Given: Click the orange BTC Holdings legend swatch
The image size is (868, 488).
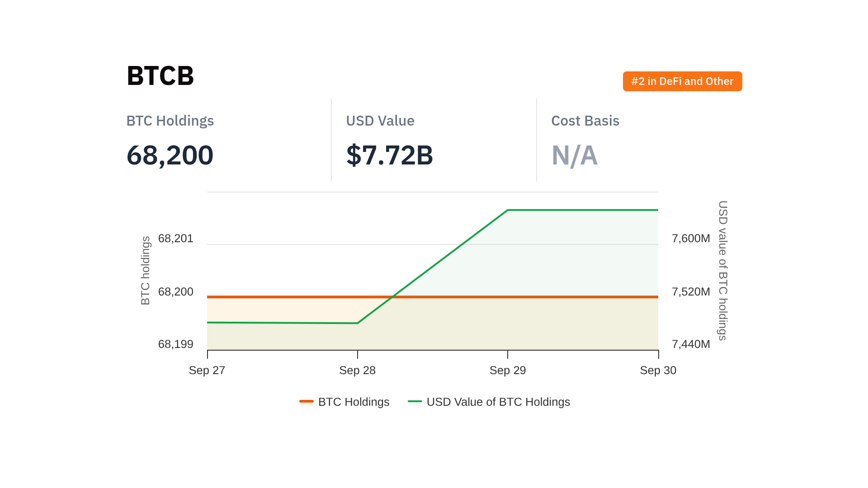Looking at the screenshot, I should coord(306,401).
